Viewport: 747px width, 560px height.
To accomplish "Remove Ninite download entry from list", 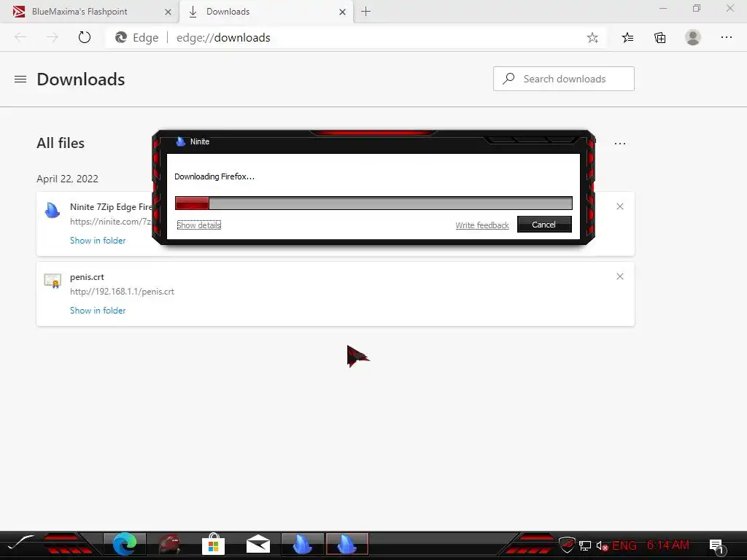I will click(x=620, y=206).
